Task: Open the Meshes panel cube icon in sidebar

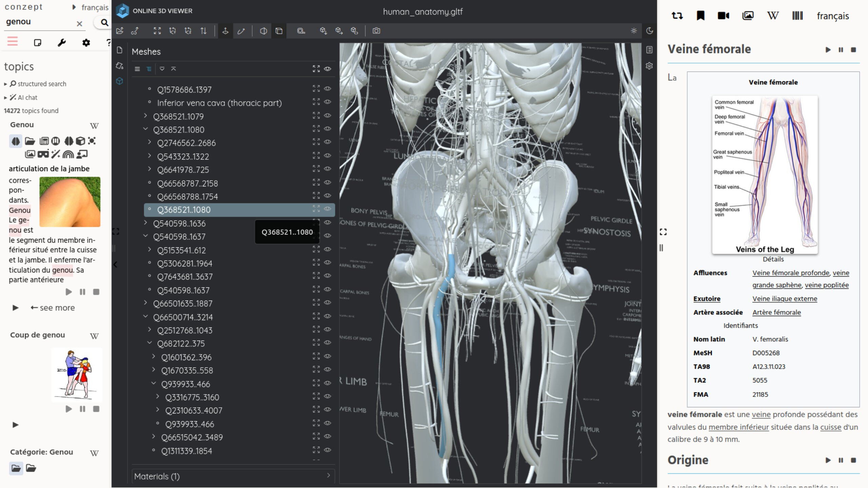Action: point(119,81)
